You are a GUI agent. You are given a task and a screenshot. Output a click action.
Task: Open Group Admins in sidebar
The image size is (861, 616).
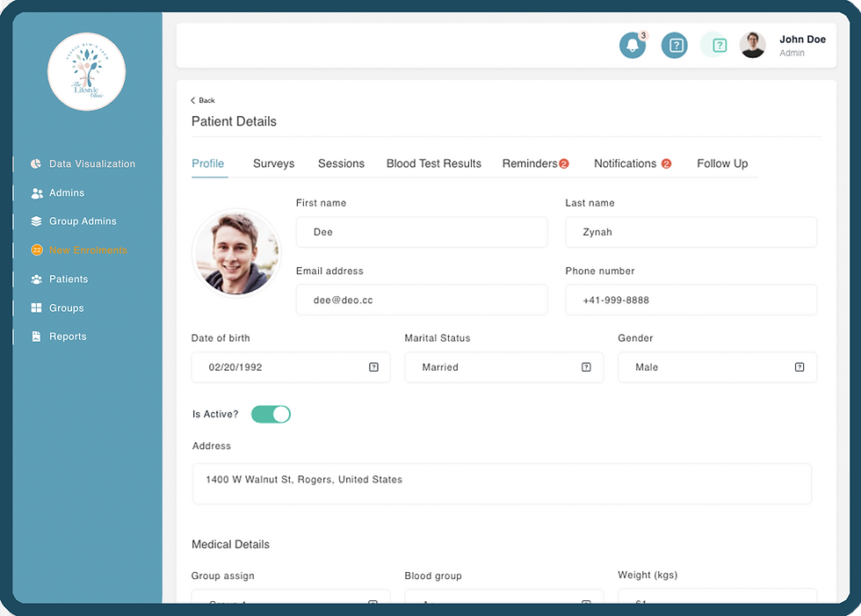coord(83,221)
